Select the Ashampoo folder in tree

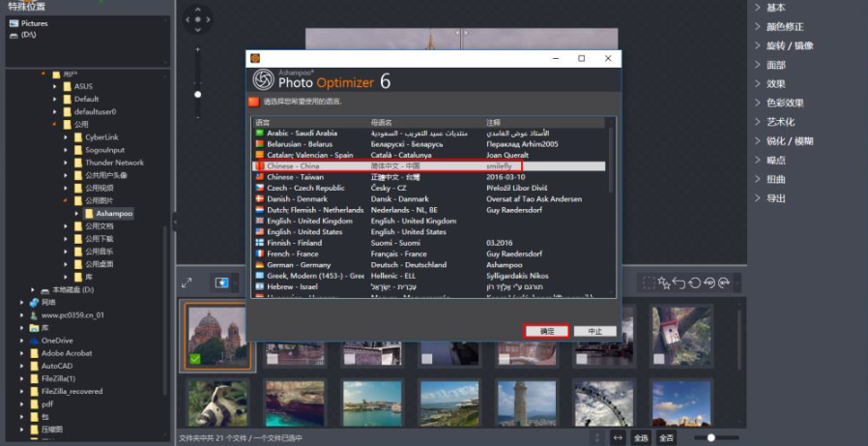click(114, 213)
